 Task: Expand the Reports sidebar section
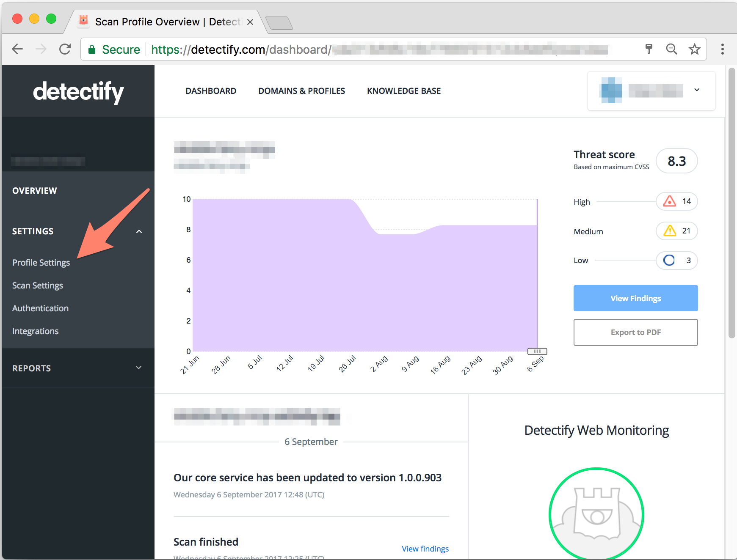point(138,368)
